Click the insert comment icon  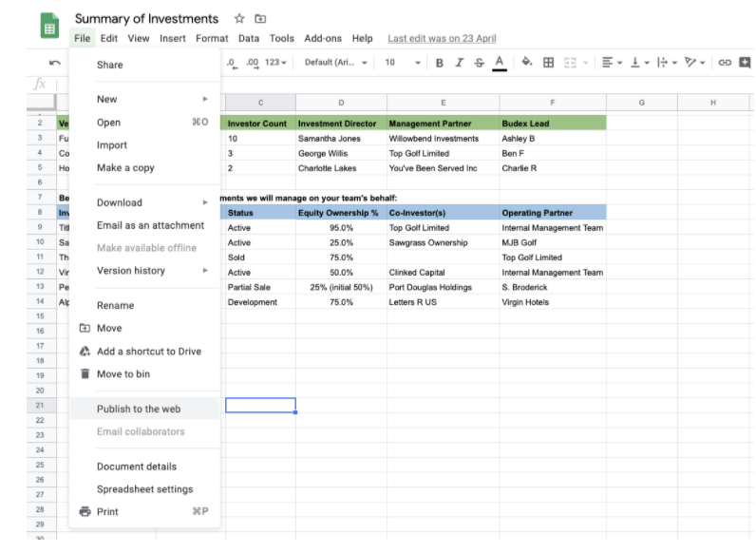[745, 63]
